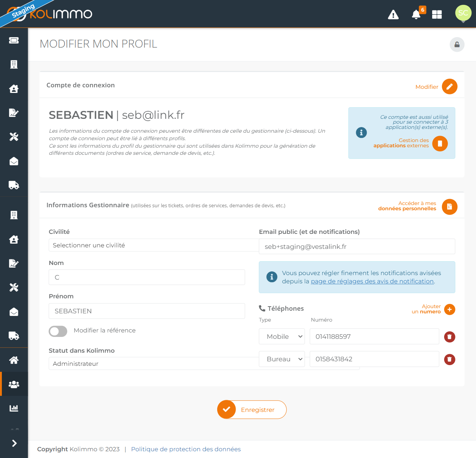Focus the Nom input field
Viewport: 476px width, 458px height.
(x=147, y=277)
